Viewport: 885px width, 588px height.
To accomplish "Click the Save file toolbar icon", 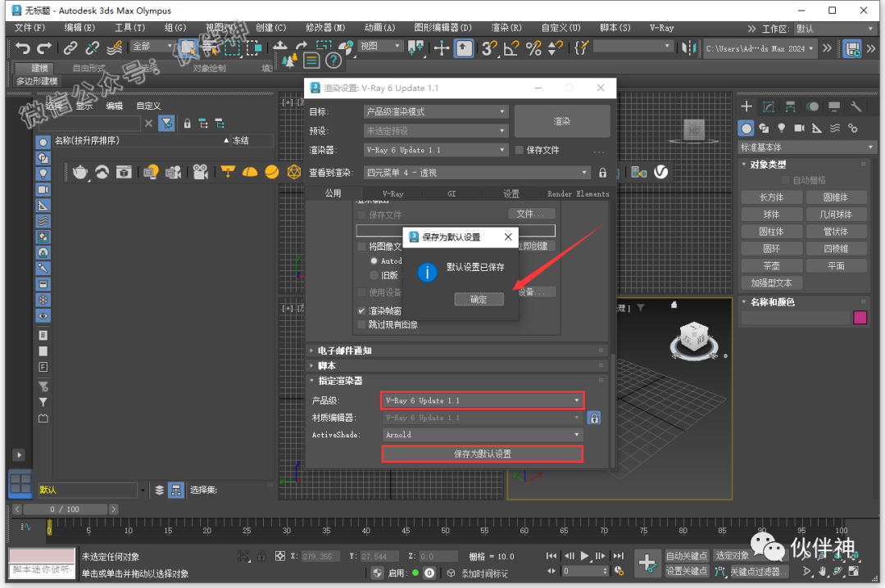I will coord(851,48).
